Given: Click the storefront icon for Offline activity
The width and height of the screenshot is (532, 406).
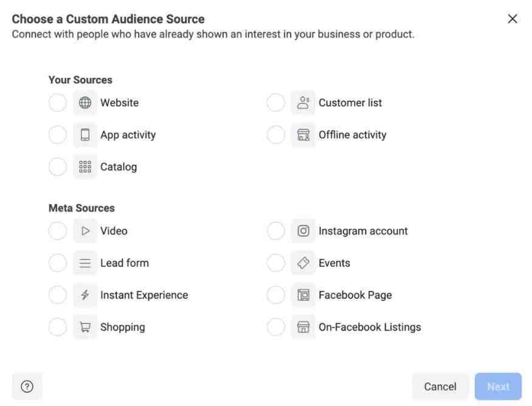Looking at the screenshot, I should pyautogui.click(x=303, y=135).
